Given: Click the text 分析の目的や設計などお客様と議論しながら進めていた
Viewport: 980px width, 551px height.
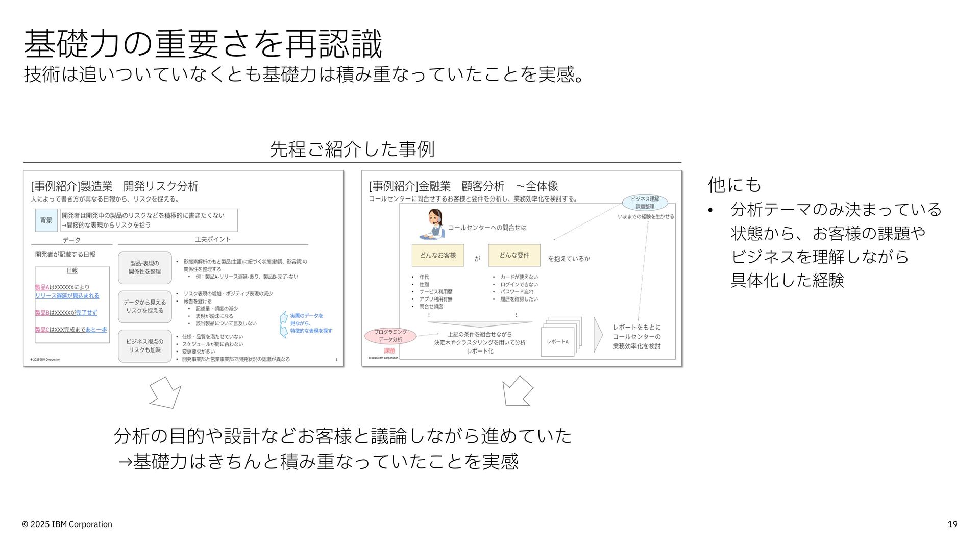Looking at the screenshot, I should (x=342, y=436).
